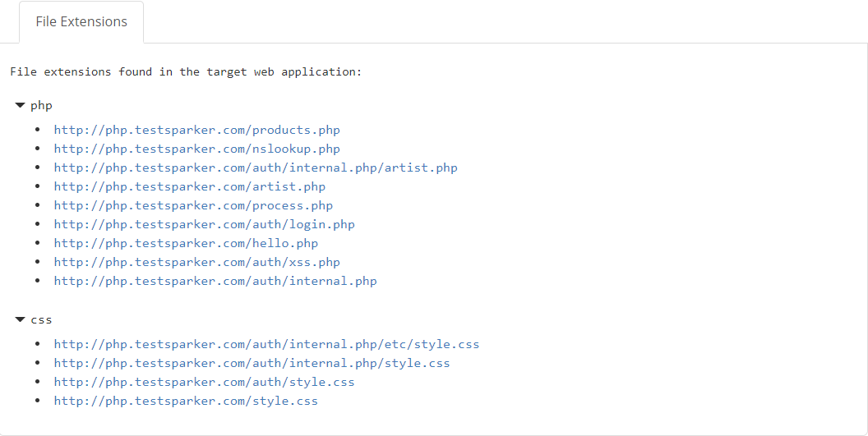This screenshot has height=436, width=868.
Task: Click the php group label
Action: click(x=42, y=106)
